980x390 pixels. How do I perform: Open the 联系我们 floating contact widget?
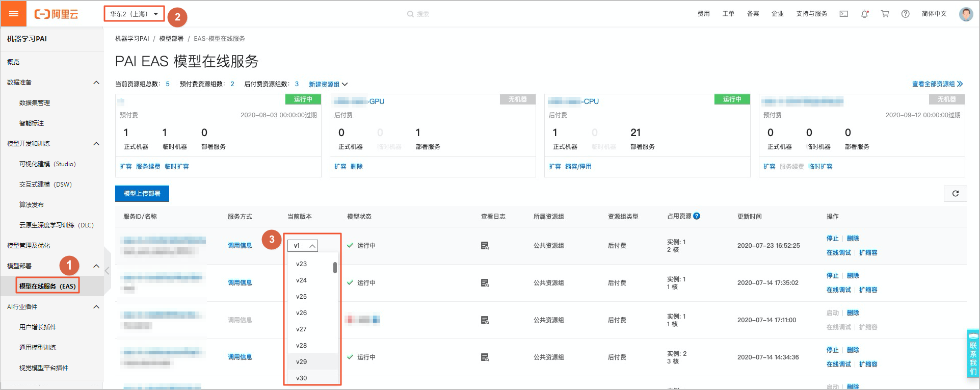pyautogui.click(x=973, y=354)
